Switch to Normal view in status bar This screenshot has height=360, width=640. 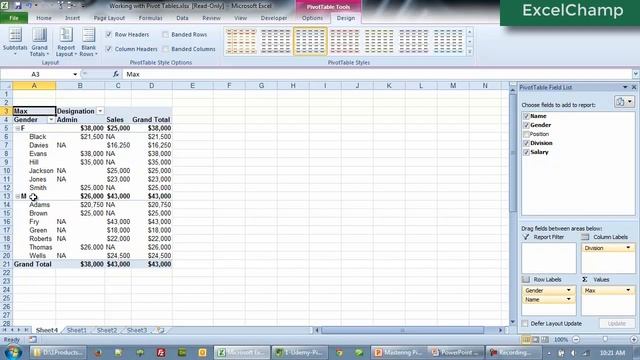(526, 340)
